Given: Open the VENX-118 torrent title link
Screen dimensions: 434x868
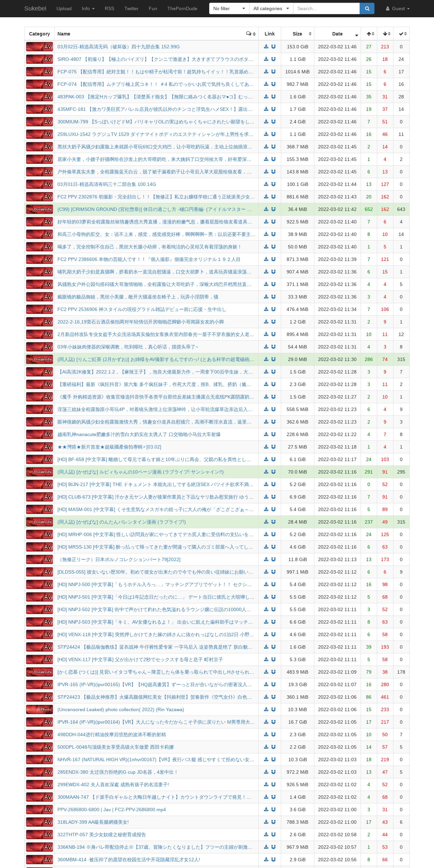Looking at the screenshot, I should [x=155, y=634].
